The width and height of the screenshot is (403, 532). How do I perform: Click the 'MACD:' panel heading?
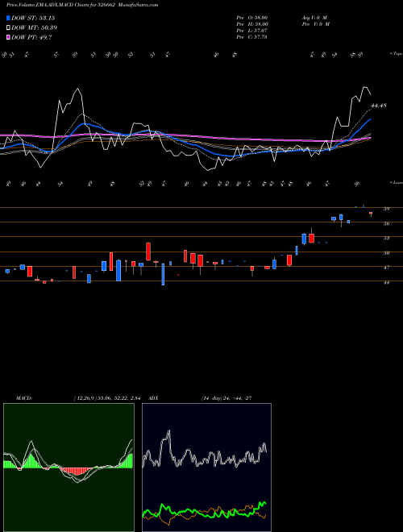tap(24, 398)
